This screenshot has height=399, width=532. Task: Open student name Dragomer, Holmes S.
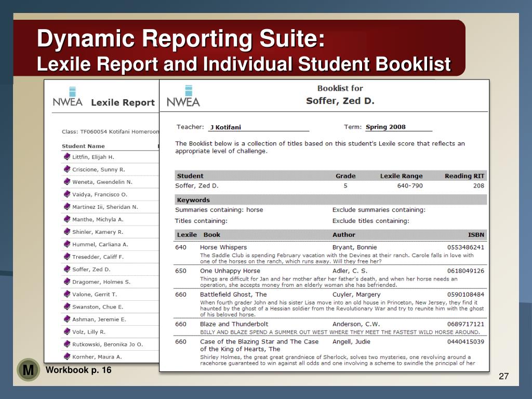(x=101, y=282)
